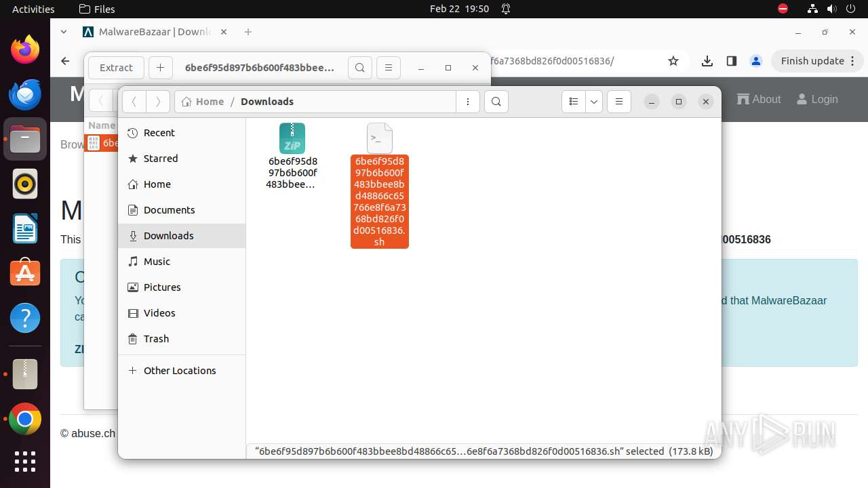The height and width of the screenshot is (488, 868).
Task: Search files in the Downloads folder
Action: [x=496, y=102]
